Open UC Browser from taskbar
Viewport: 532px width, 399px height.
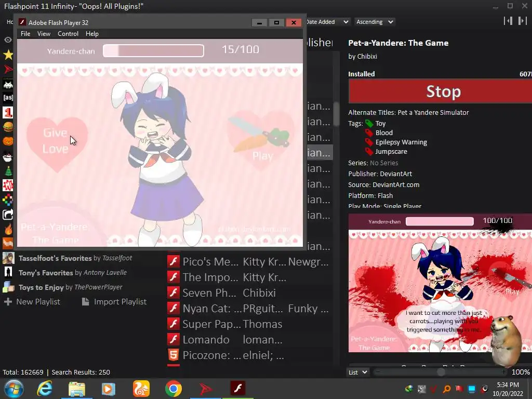pos(141,389)
